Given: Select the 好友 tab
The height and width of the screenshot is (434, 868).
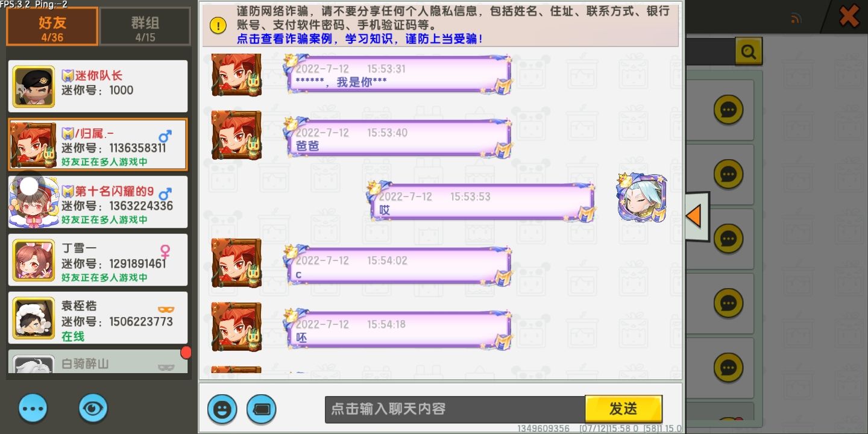Looking at the screenshot, I should click(x=52, y=27).
